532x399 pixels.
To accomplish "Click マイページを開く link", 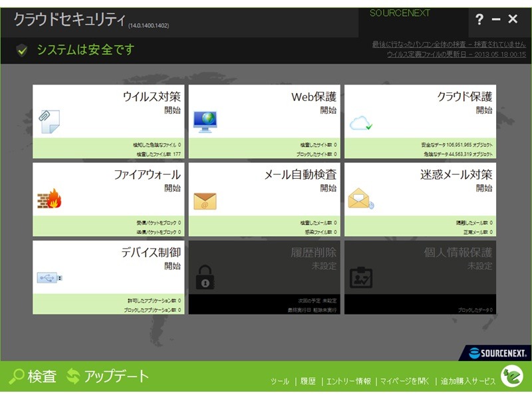I will click(404, 381).
